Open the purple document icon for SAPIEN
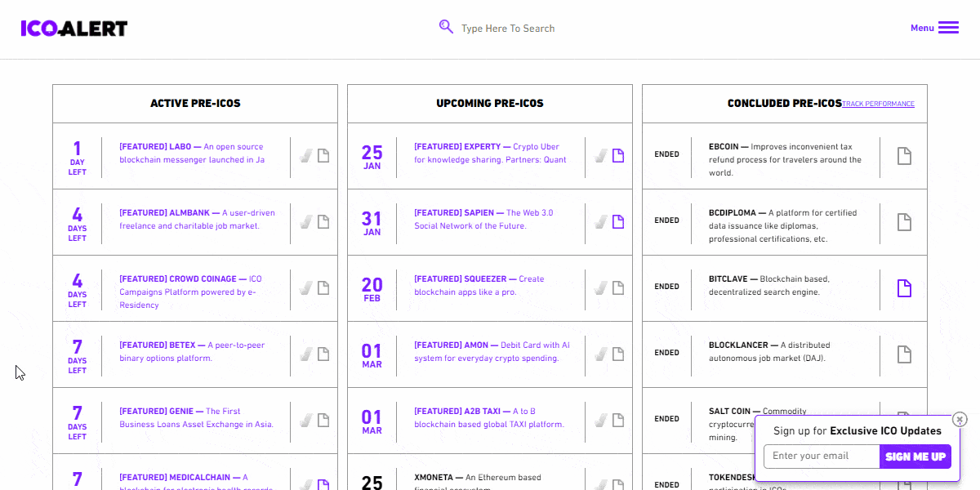The width and height of the screenshot is (980, 490). click(x=618, y=221)
